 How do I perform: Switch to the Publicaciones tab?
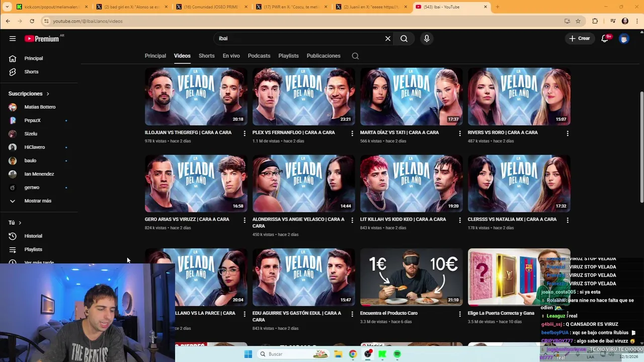point(324,56)
